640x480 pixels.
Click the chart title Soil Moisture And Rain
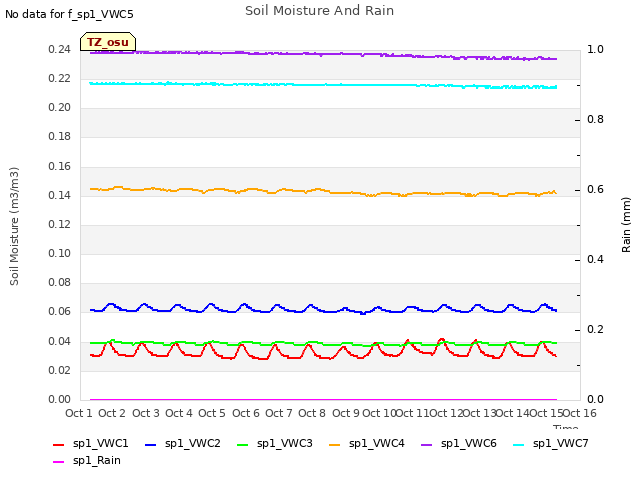320,11
